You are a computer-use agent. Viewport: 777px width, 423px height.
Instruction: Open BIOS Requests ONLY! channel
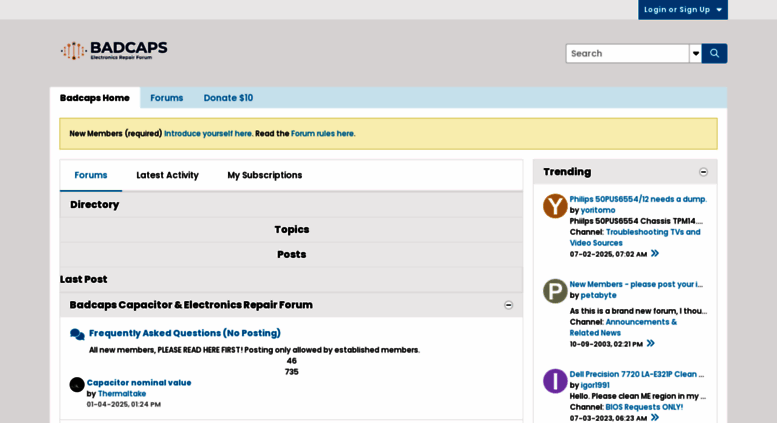point(644,407)
